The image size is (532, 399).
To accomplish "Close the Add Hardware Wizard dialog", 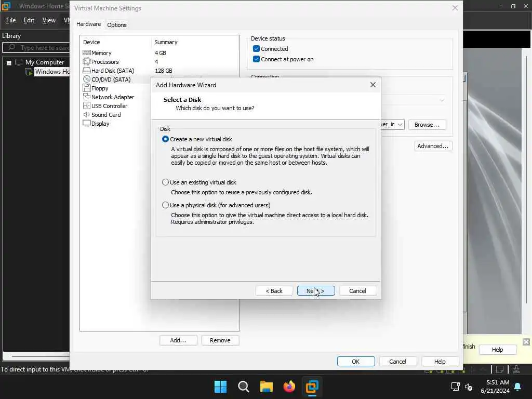I will (373, 85).
